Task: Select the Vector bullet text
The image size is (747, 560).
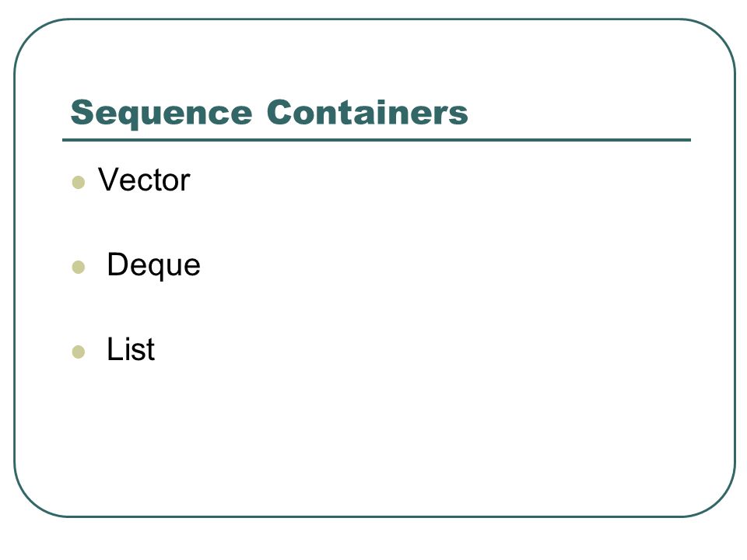Action: point(144,180)
